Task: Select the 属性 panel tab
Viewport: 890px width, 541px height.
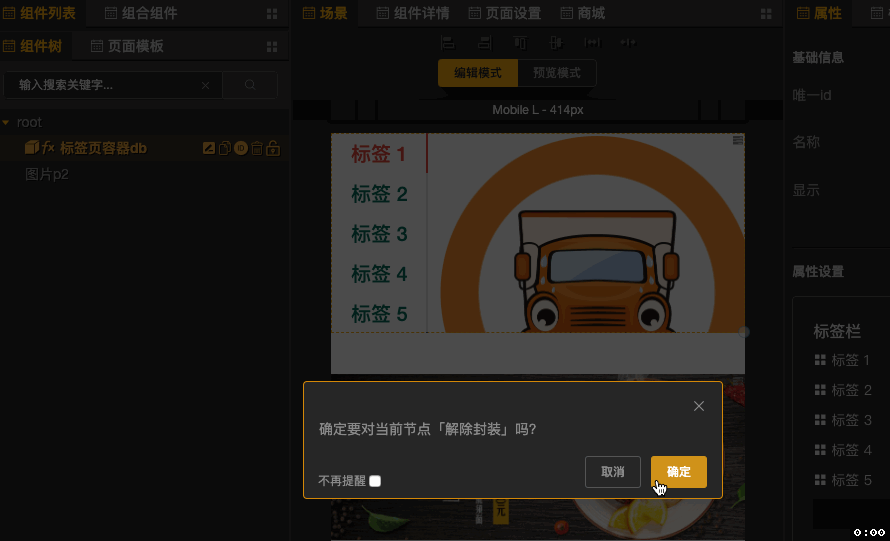Action: (x=819, y=13)
